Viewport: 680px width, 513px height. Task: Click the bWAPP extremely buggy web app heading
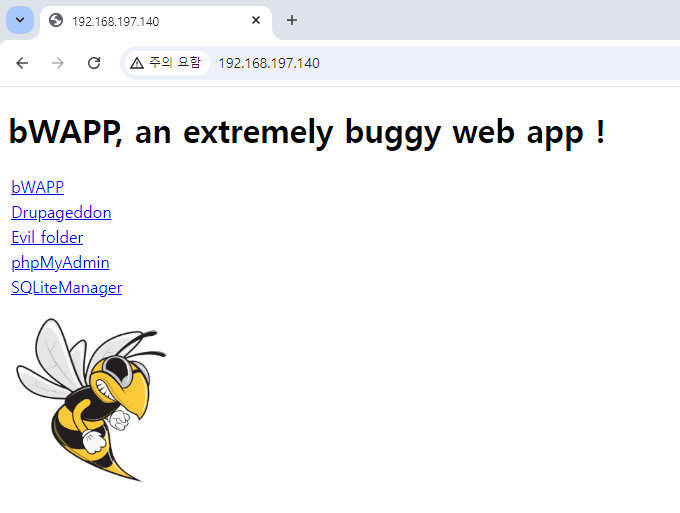307,132
